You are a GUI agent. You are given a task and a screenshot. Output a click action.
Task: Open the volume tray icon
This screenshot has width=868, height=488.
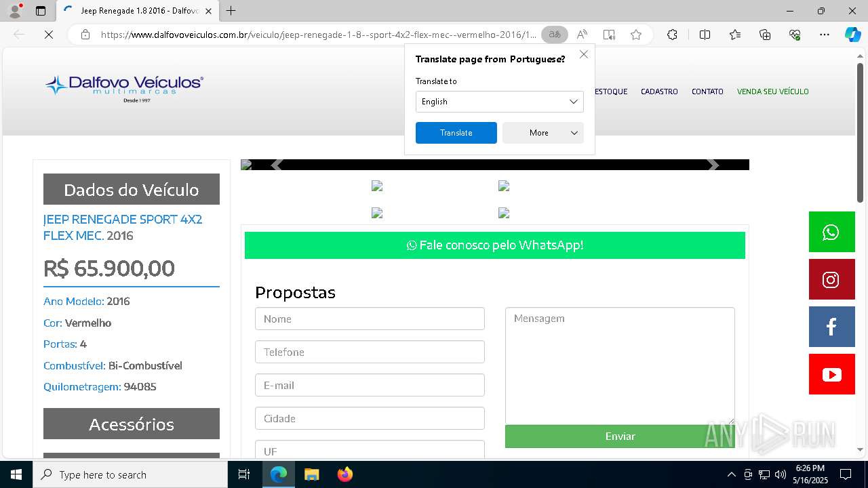(781, 474)
